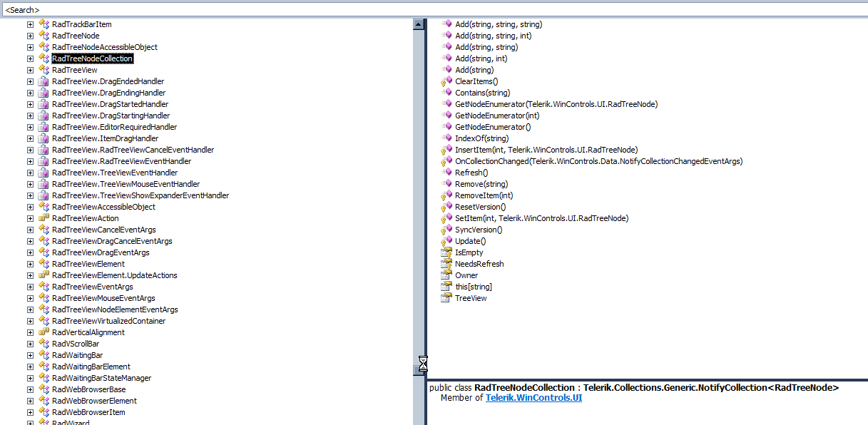868x425 pixels.
Task: Expand the RadTreeNodeCollection node
Action: (30, 58)
